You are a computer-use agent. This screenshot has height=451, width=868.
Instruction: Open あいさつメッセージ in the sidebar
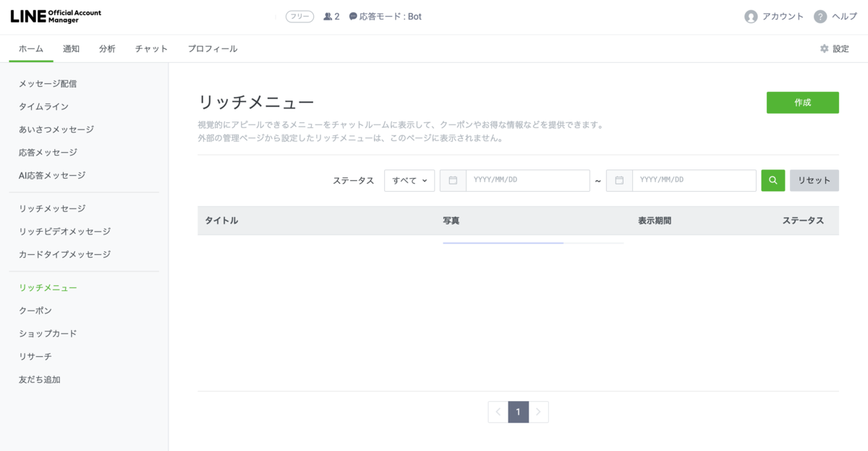56,130
